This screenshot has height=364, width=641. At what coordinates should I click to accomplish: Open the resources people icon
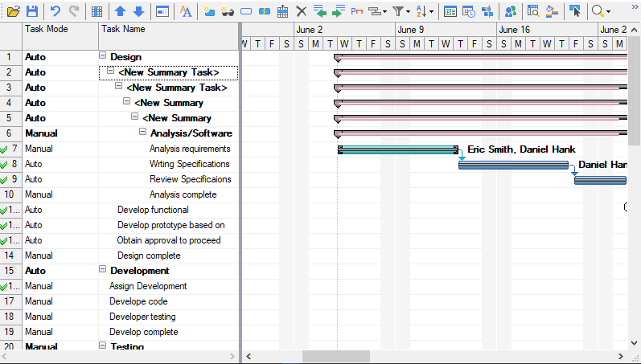pos(511,11)
